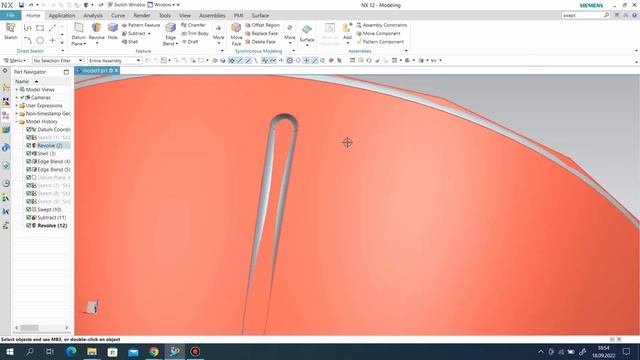Open the resource bar settings gear
The height and width of the screenshot is (360, 640).
(x=5, y=71)
